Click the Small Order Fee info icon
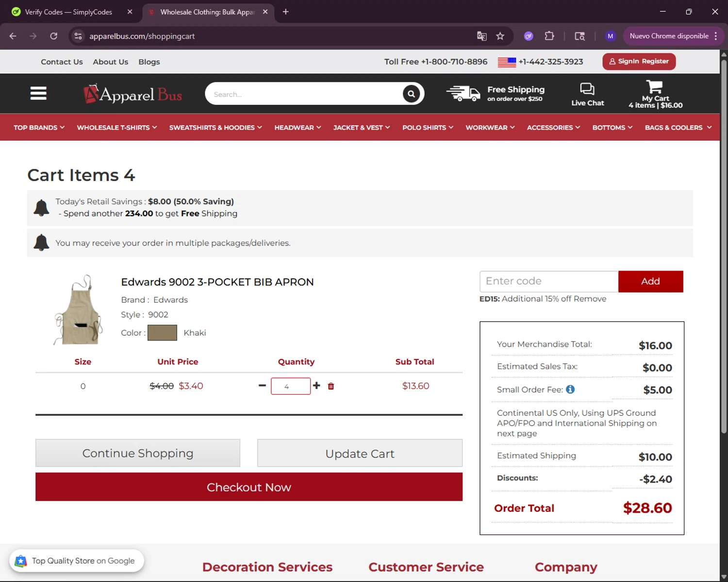728x582 pixels. [570, 389]
